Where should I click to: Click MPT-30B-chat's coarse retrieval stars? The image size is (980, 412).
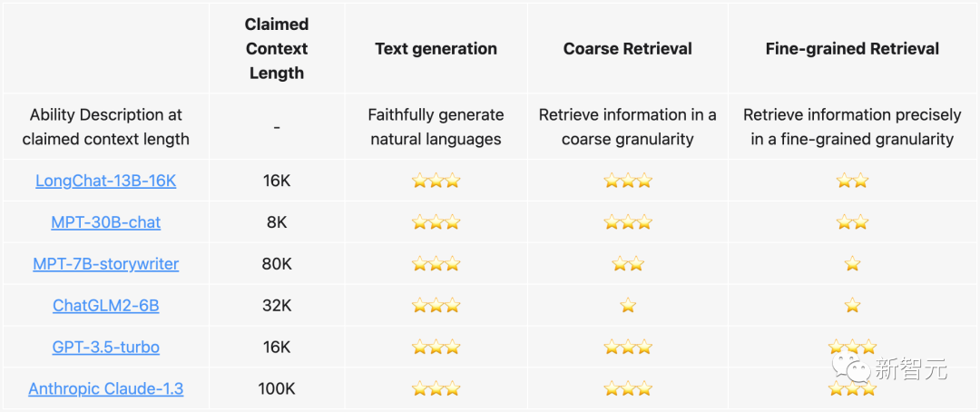point(628,222)
